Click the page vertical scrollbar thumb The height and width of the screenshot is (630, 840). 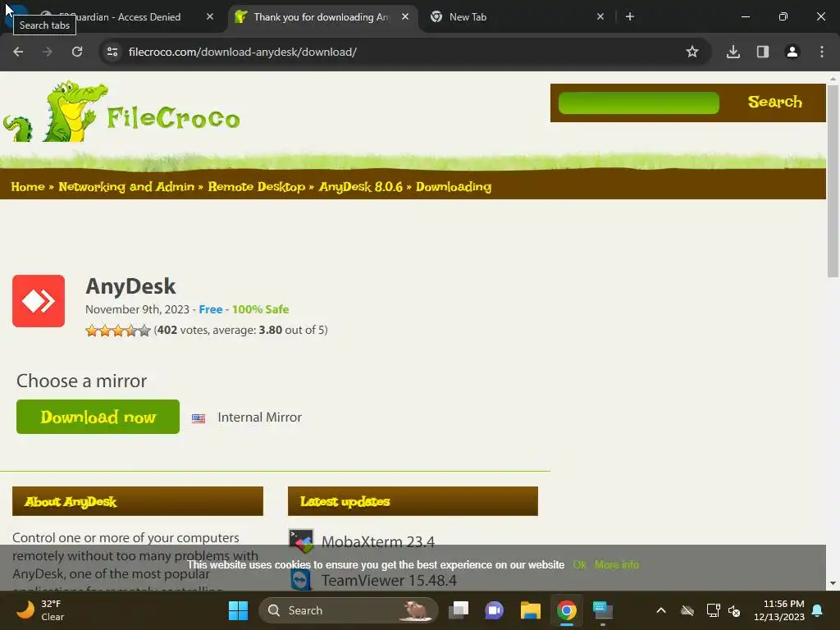coord(833,180)
